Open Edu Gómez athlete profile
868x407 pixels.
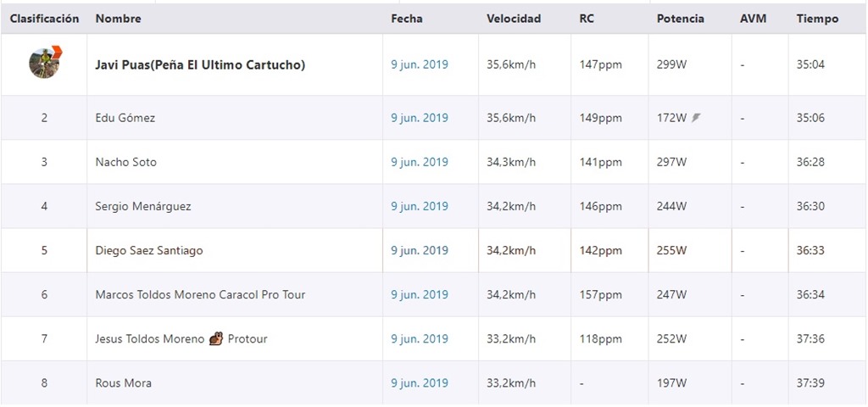point(125,118)
